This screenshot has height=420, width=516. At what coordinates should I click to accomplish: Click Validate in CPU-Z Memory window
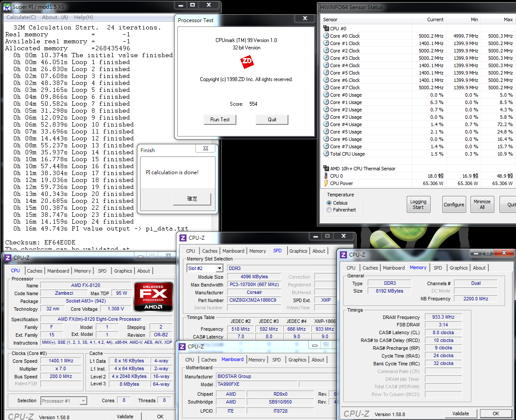(460, 413)
